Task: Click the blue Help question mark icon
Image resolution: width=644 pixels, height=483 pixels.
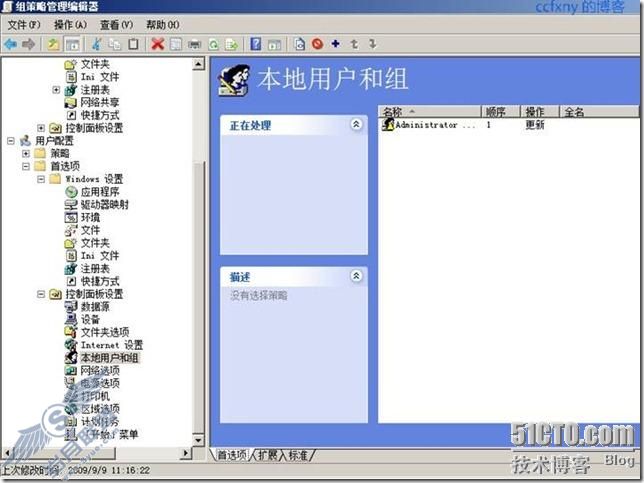Action: [x=256, y=44]
